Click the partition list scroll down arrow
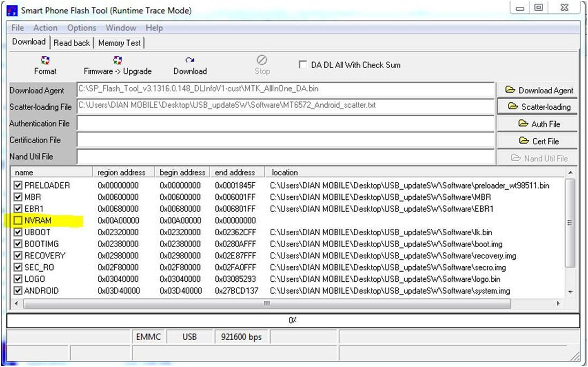 click(570, 291)
